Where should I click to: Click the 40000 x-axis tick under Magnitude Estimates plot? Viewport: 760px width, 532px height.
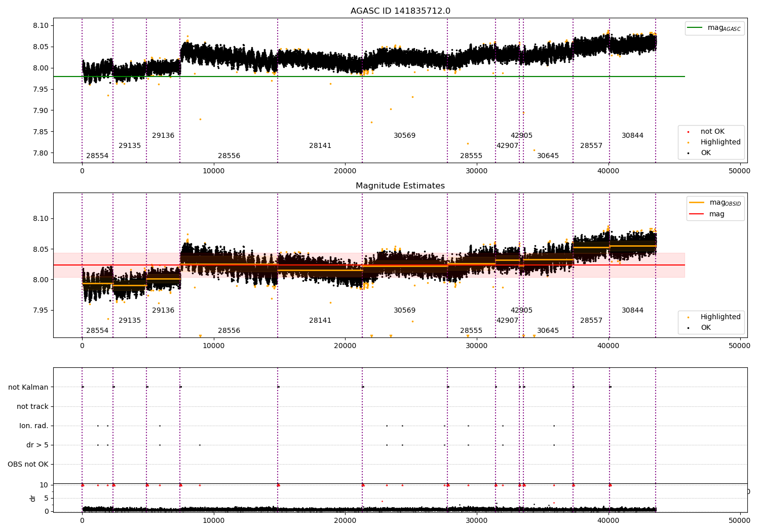click(608, 346)
